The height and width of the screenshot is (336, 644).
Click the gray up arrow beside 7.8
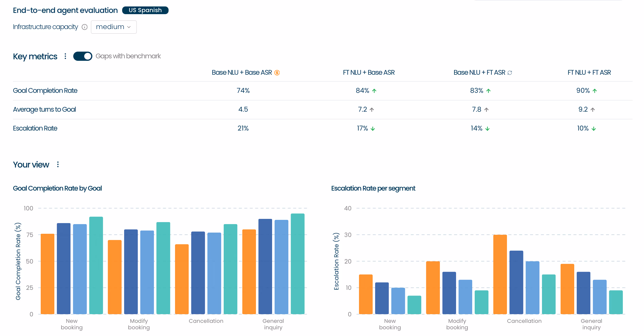point(486,110)
